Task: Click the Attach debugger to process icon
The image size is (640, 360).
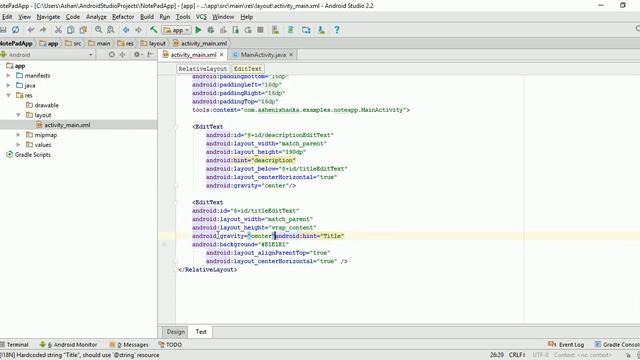Action: pos(236,30)
